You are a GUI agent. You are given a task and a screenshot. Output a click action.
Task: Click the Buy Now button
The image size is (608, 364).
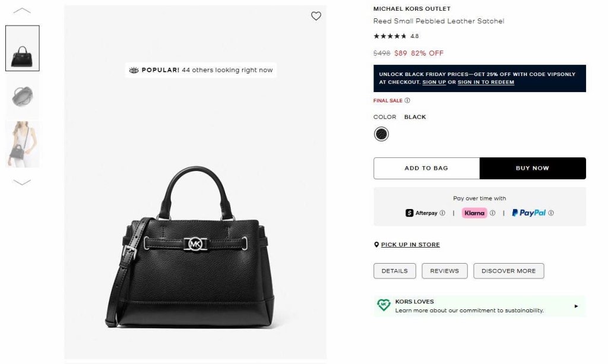(533, 168)
